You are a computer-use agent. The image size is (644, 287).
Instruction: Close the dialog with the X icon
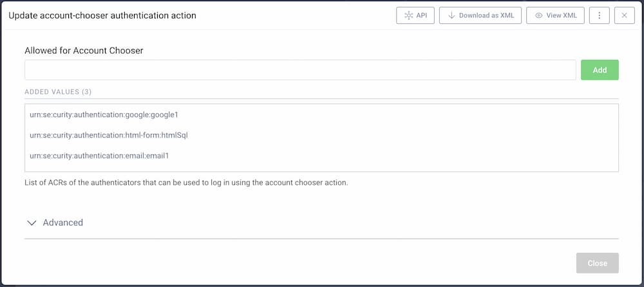[x=624, y=15]
